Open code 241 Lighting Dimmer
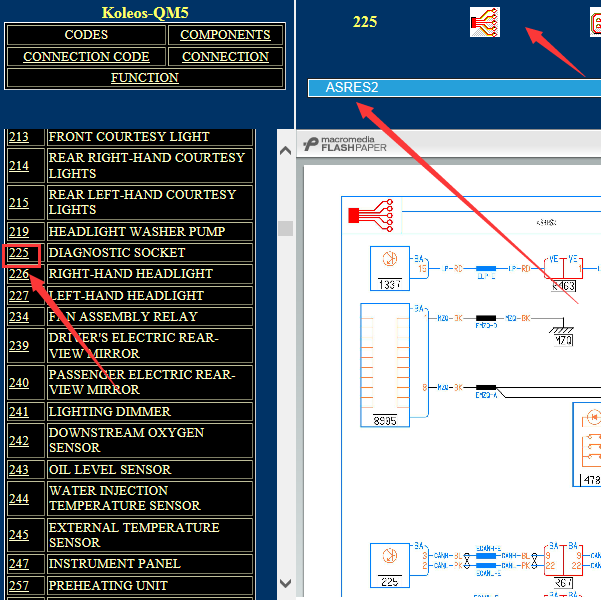The image size is (601, 600). [x=19, y=411]
